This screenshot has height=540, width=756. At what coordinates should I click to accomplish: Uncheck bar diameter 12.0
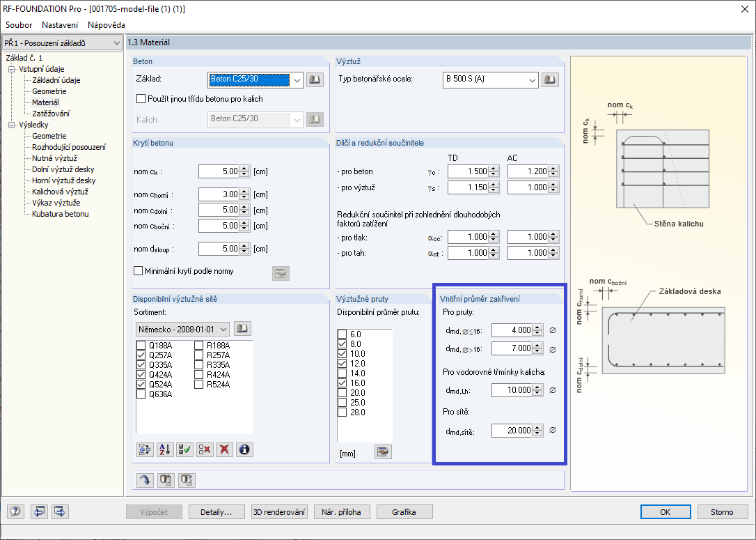click(342, 364)
